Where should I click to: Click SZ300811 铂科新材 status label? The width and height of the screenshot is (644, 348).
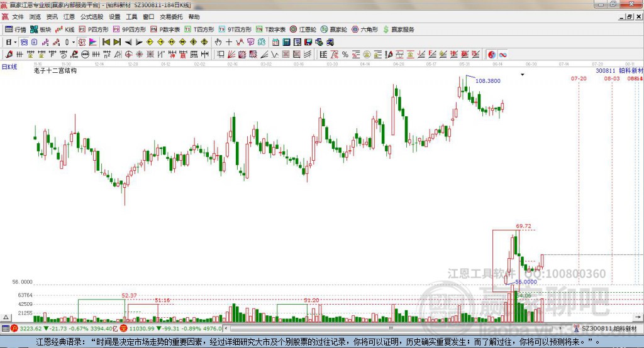609,329
